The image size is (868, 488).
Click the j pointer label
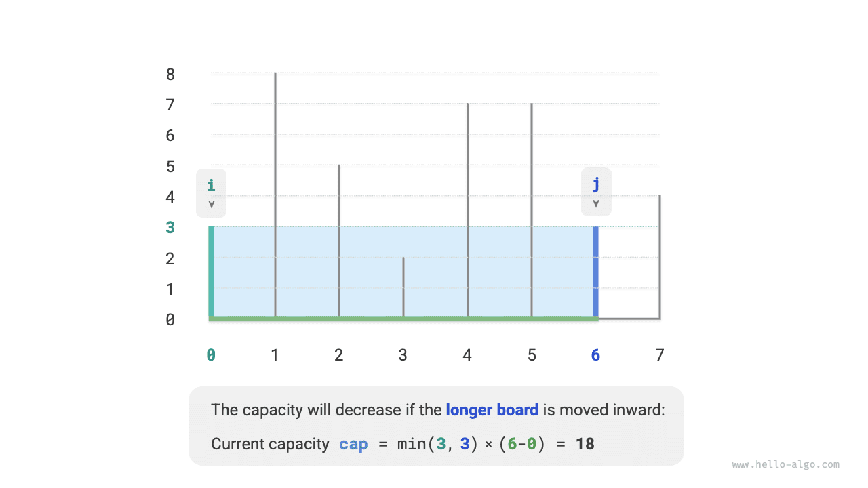pos(596,184)
